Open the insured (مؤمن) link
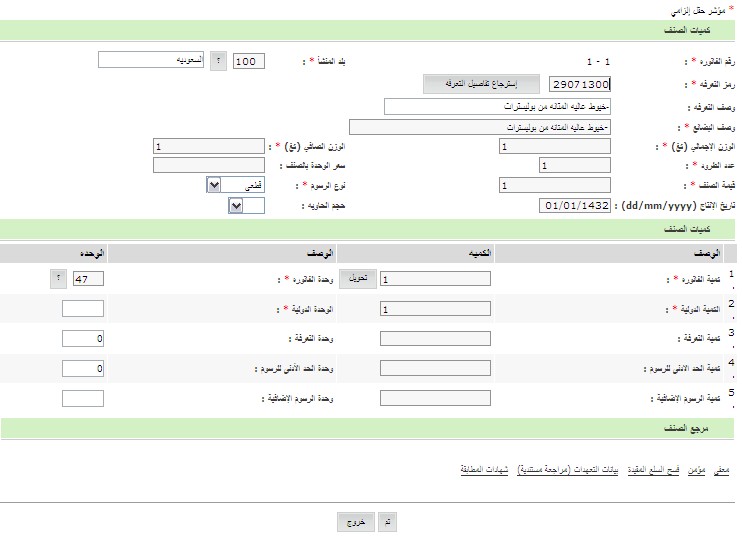Screen dimensions: 742x552 [x=697, y=469]
